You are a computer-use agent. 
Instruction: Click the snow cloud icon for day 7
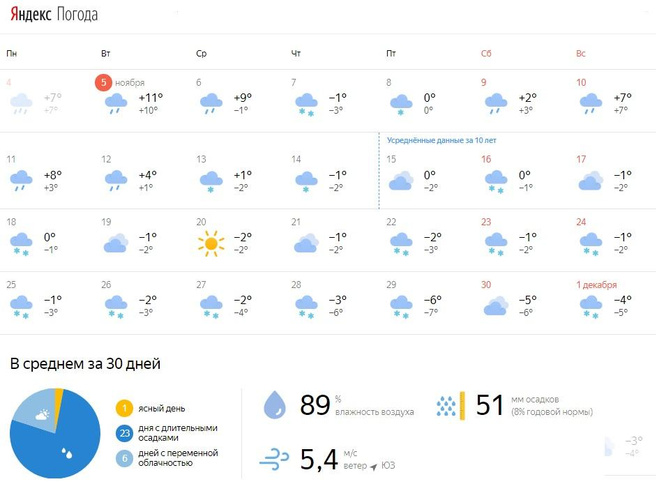point(306,103)
